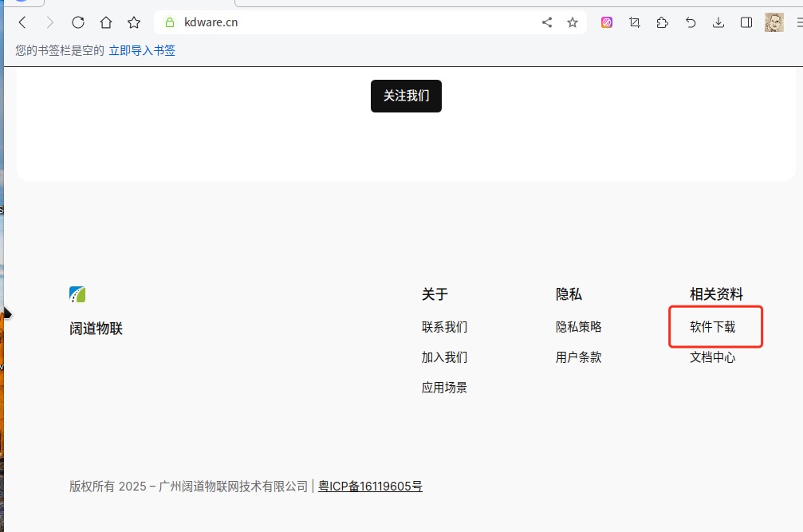Click the browser back arrow
The width and height of the screenshot is (803, 532).
point(22,22)
